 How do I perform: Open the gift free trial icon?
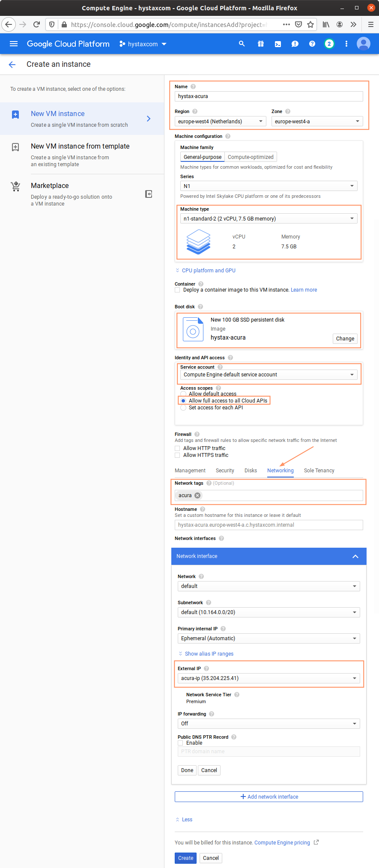tap(260, 44)
